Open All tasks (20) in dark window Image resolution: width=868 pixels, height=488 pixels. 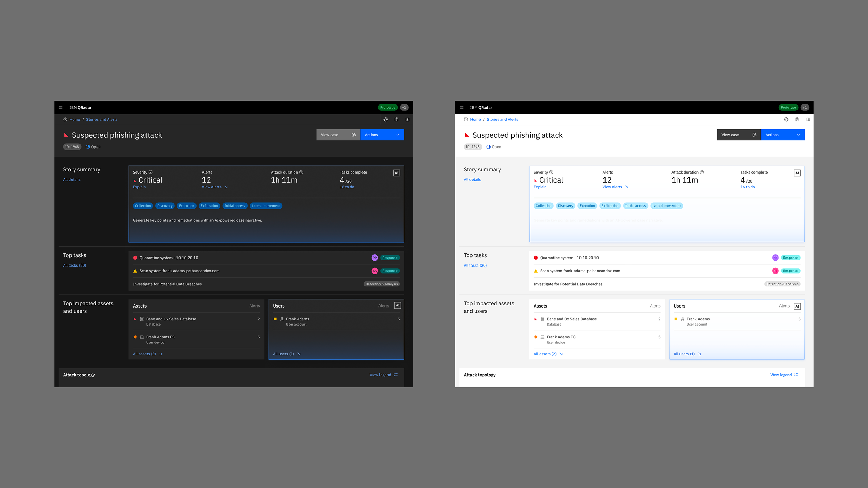[75, 266]
